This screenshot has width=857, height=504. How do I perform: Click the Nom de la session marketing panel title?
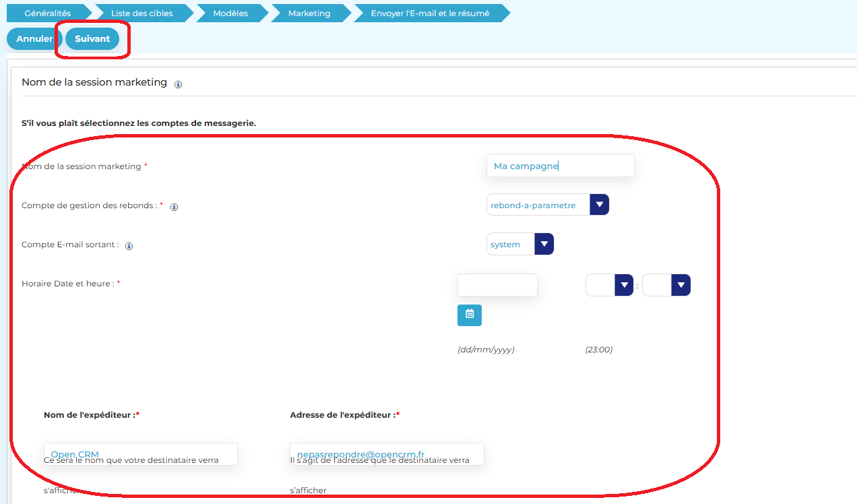tap(94, 82)
